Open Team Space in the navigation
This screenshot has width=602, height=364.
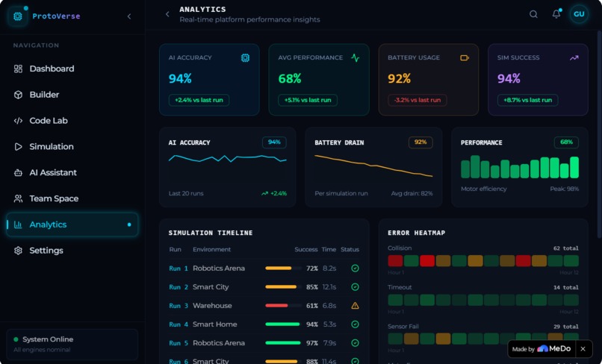[72, 198]
